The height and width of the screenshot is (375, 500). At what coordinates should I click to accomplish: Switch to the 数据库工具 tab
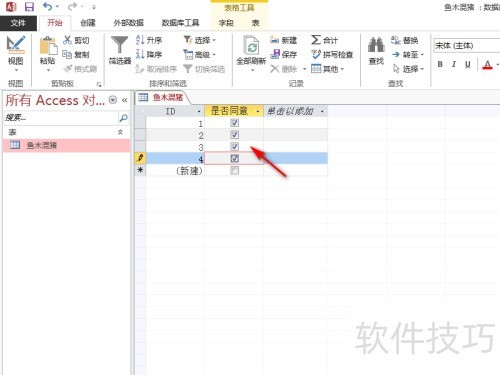point(180,23)
